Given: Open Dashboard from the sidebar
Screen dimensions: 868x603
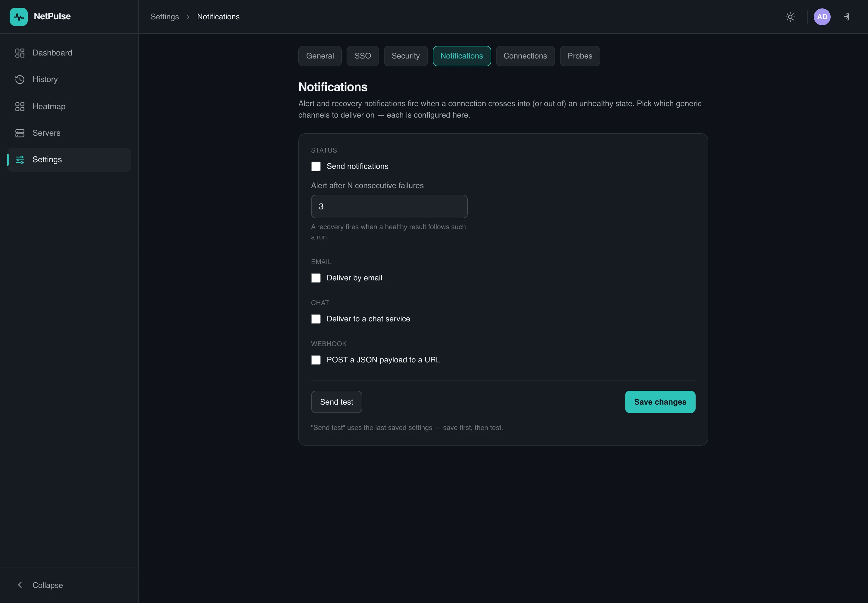Looking at the screenshot, I should 69,53.
